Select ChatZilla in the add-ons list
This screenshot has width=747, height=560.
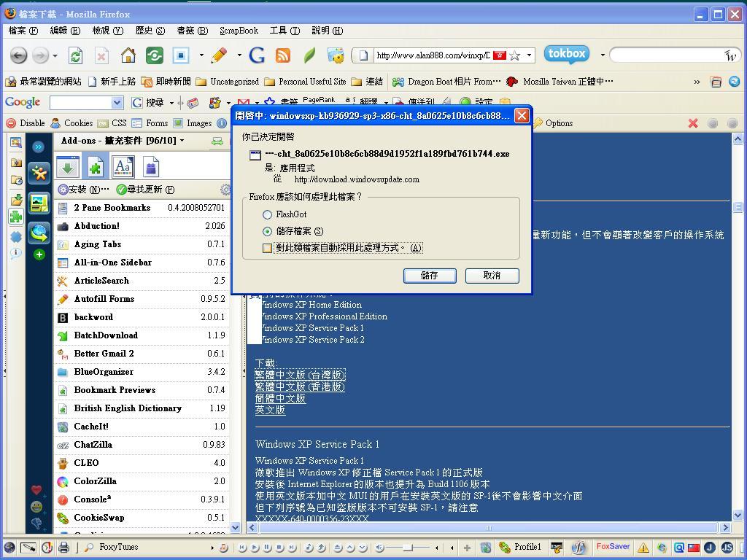point(93,445)
